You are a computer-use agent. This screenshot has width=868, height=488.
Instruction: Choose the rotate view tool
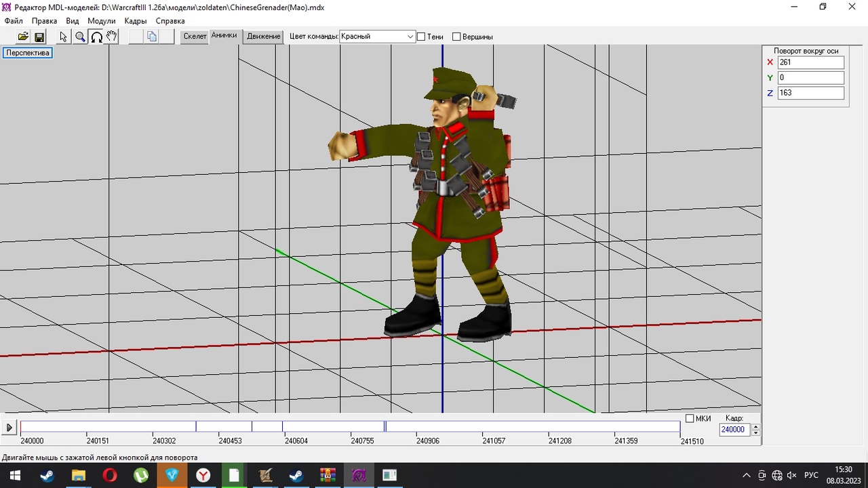[x=96, y=37]
